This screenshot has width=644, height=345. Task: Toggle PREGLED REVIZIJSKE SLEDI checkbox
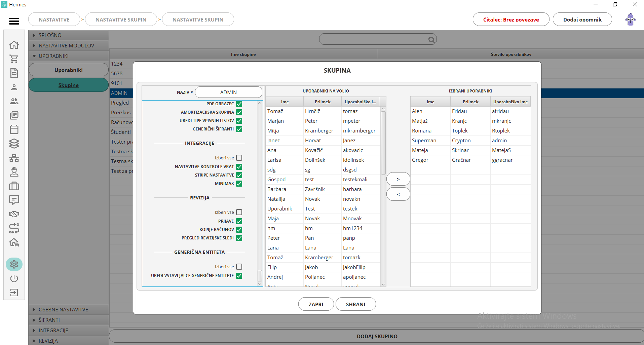click(x=239, y=238)
